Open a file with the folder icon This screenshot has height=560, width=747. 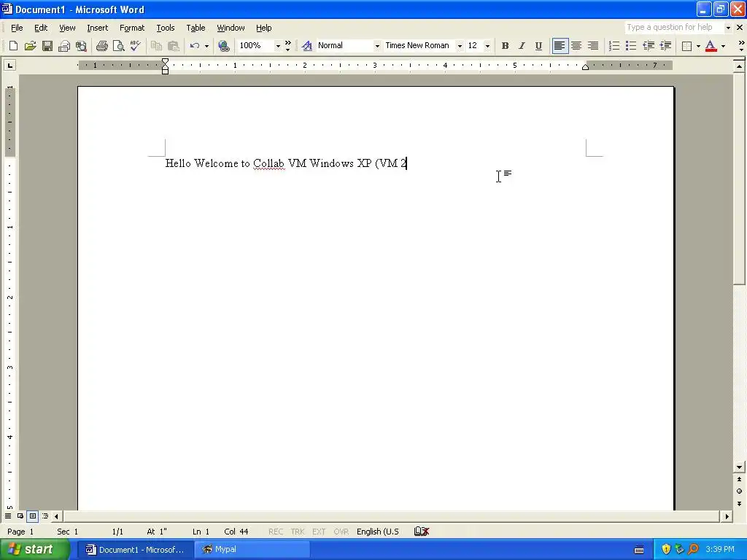tap(31, 46)
